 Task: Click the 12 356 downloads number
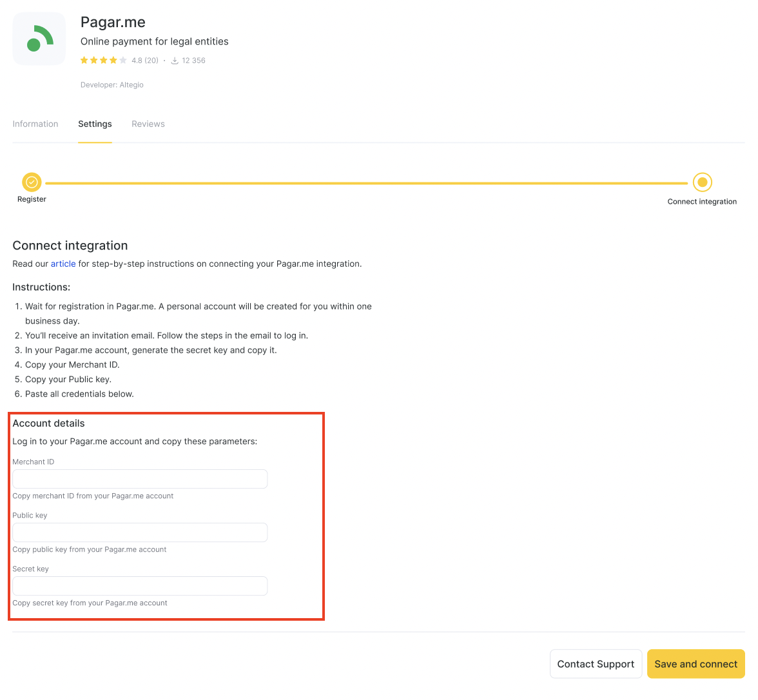193,61
